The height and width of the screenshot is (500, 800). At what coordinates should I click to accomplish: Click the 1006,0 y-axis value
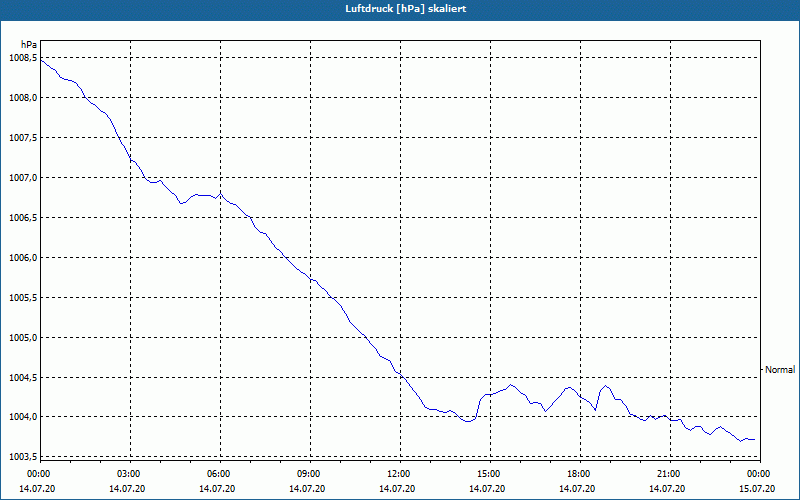click(x=23, y=258)
